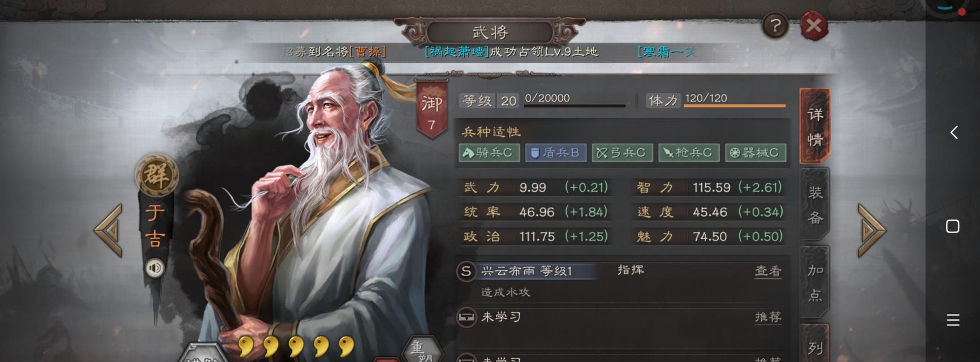Screen dimensions: 980x362
Task: Select the 盾兵B shield troop badge
Action: pos(556,153)
